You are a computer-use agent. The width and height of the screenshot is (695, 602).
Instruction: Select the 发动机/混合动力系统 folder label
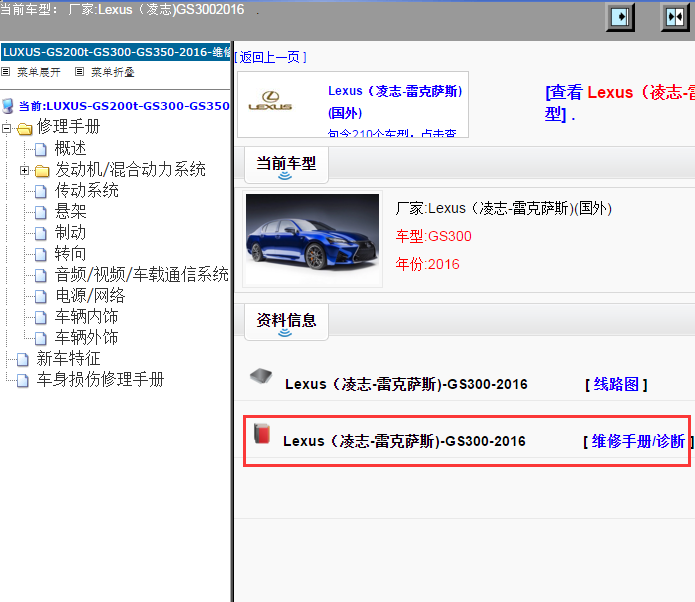[130, 170]
